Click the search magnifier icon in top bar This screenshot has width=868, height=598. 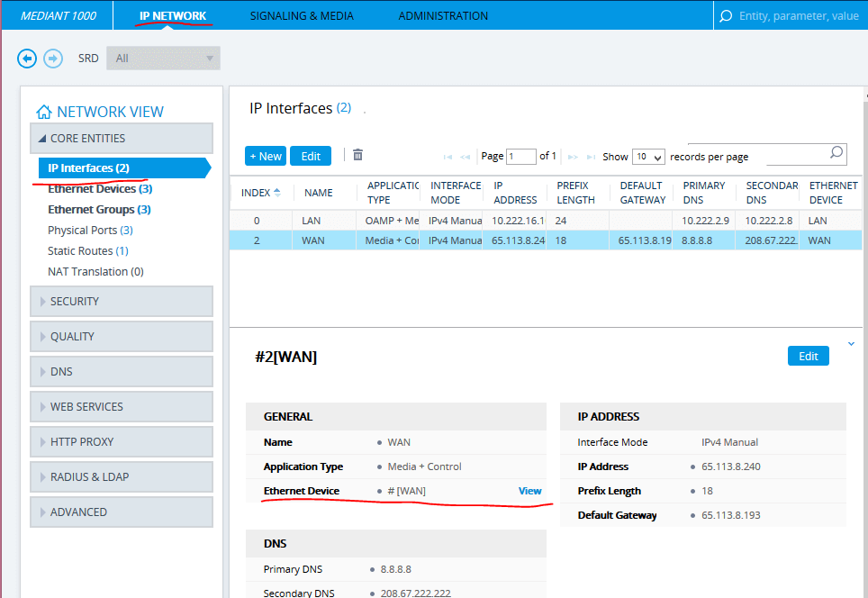click(x=725, y=16)
